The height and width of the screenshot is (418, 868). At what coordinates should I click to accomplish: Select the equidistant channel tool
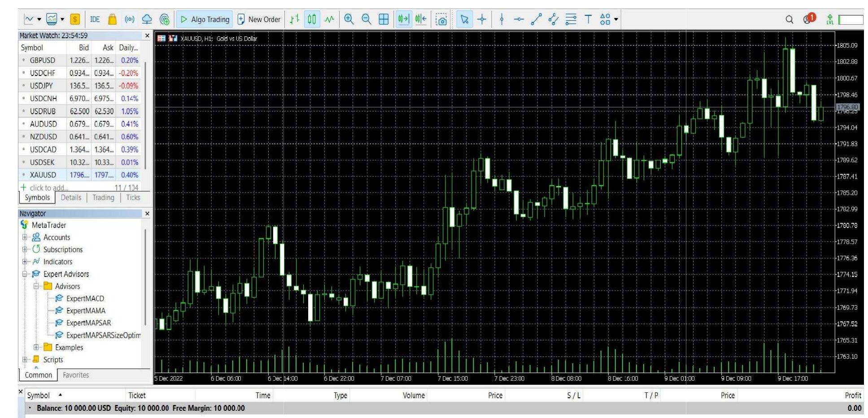(554, 19)
